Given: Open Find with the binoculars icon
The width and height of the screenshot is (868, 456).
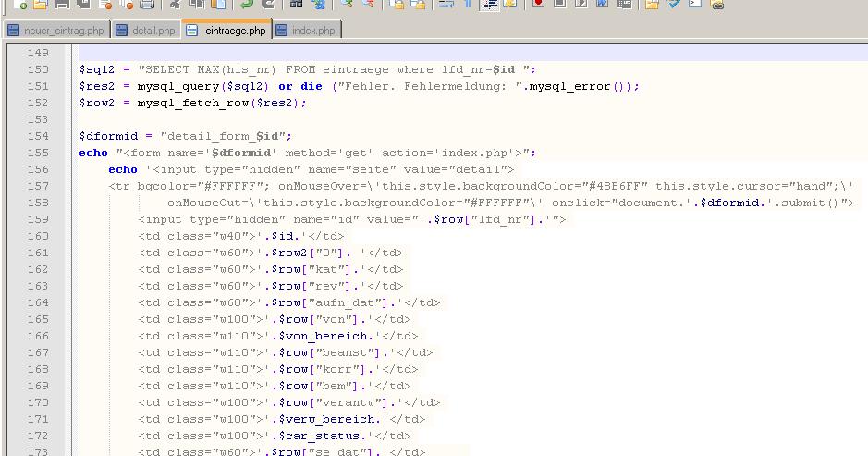Looking at the screenshot, I should tap(296, 5).
